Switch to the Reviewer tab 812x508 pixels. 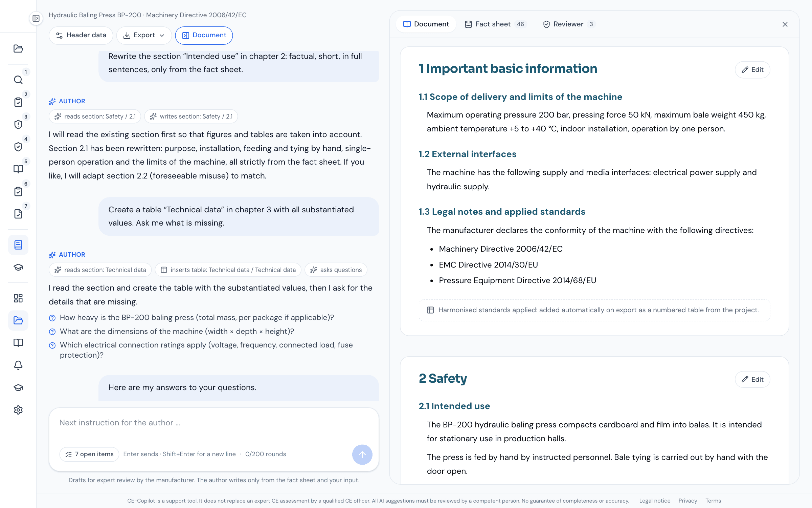click(x=569, y=24)
